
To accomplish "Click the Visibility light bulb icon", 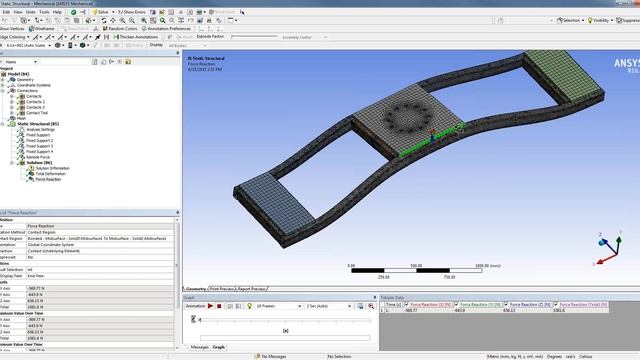I will click(590, 20).
